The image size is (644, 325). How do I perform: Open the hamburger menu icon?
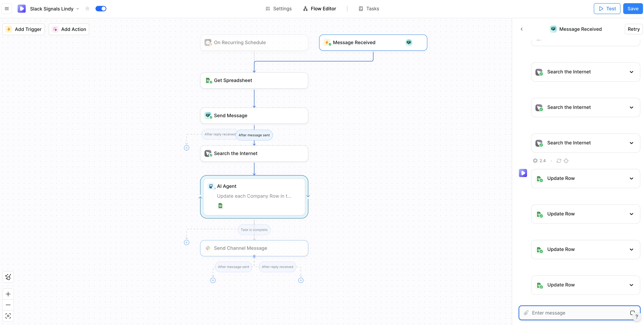7,9
